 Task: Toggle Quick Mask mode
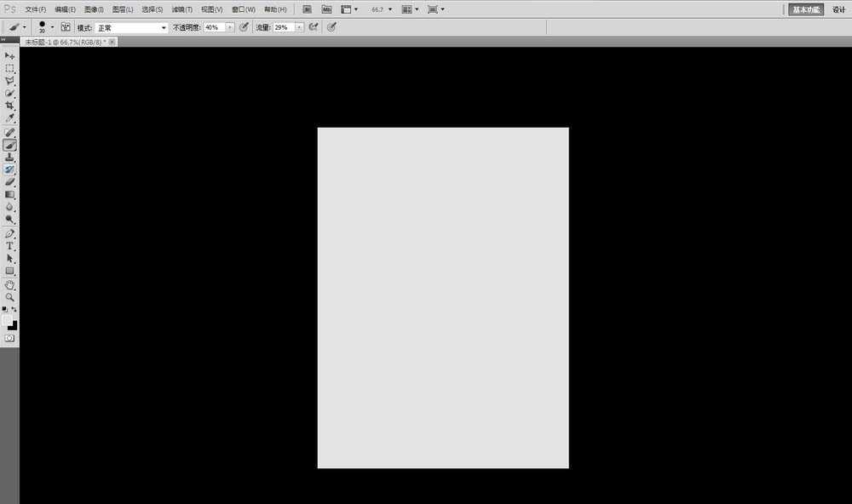coord(10,338)
